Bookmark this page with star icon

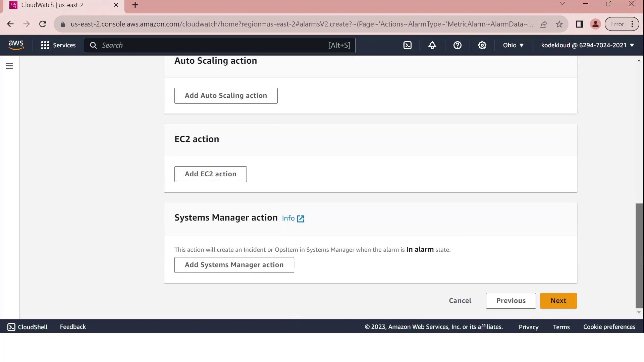559,24
